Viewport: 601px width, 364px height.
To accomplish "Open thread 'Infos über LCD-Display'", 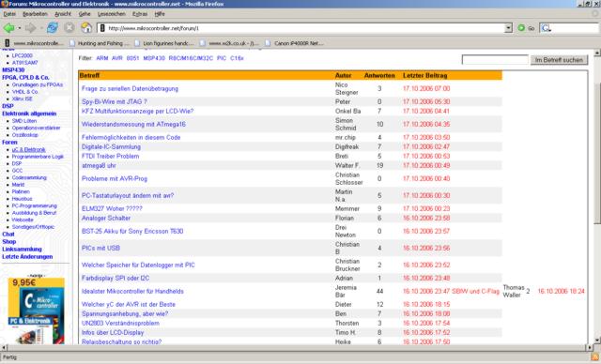I will click(113, 333).
